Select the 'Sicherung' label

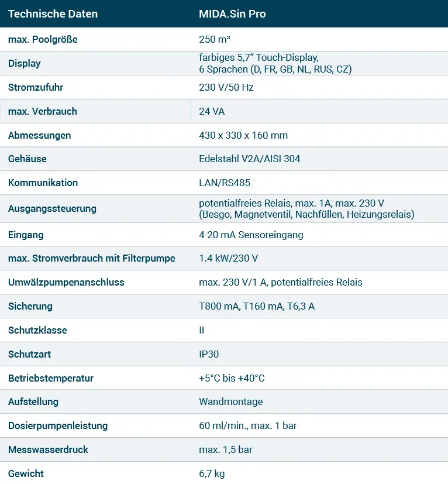click(x=30, y=306)
